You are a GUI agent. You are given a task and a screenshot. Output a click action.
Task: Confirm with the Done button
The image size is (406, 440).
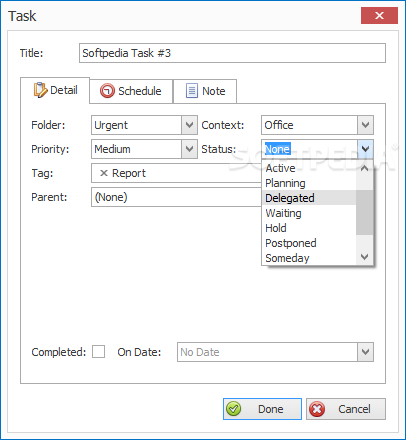point(262,409)
